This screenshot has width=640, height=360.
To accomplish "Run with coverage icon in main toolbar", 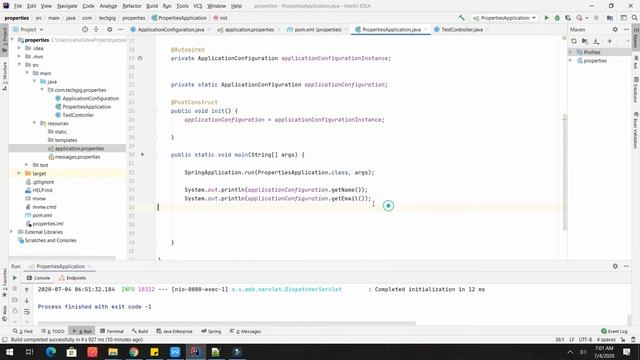I will click(x=568, y=18).
